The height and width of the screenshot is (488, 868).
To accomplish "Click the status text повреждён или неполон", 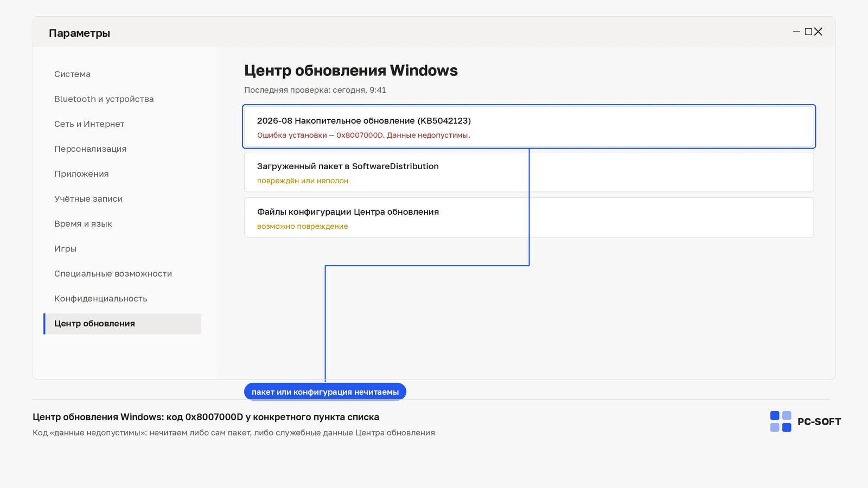I will pos(303,181).
